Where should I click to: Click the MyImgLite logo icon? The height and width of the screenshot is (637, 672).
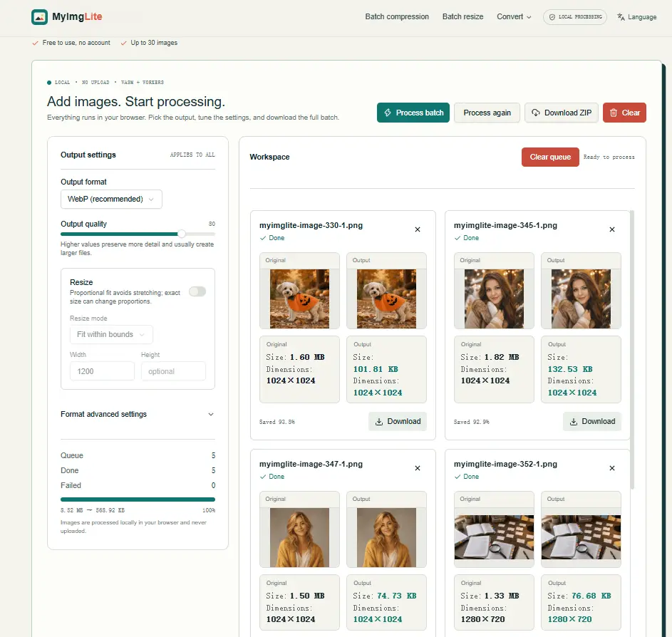click(39, 17)
